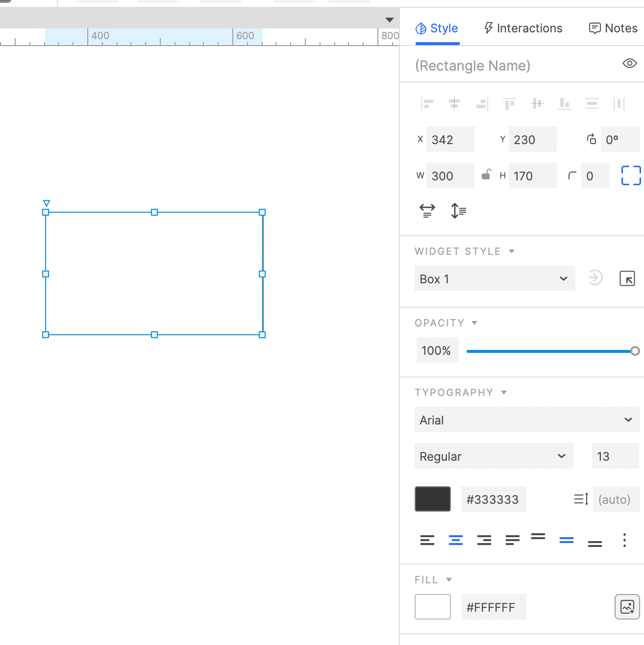This screenshot has width=644, height=645.
Task: Select widgets using the Box 1 style
Action: point(627,278)
